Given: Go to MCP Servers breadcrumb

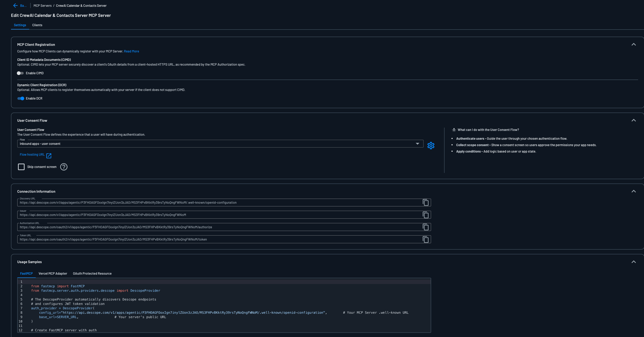Looking at the screenshot, I should 43,6.
